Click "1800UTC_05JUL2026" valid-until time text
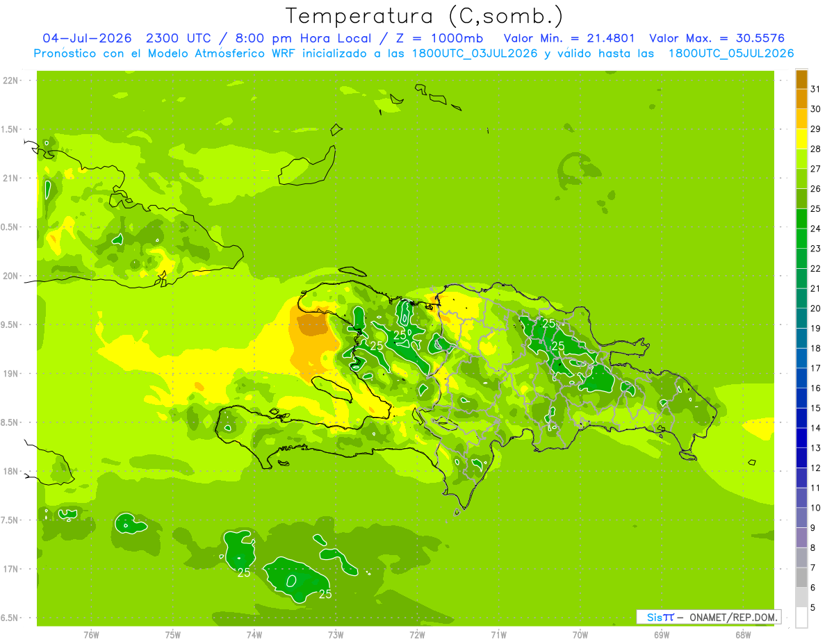Image resolution: width=834 pixels, height=644 pixels. 731,53
